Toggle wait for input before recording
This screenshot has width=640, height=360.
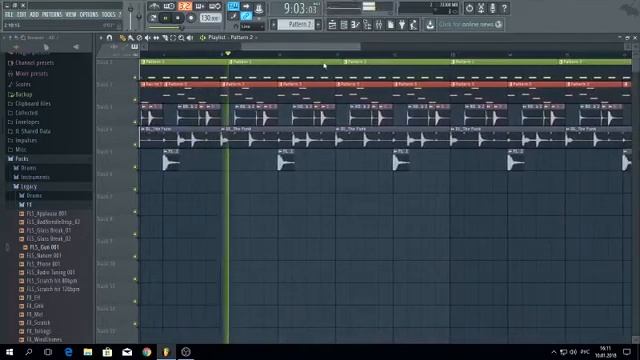169,6
